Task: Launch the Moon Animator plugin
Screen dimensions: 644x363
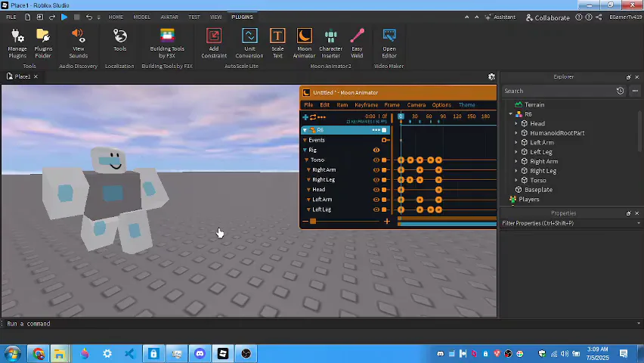Action: click(x=305, y=43)
